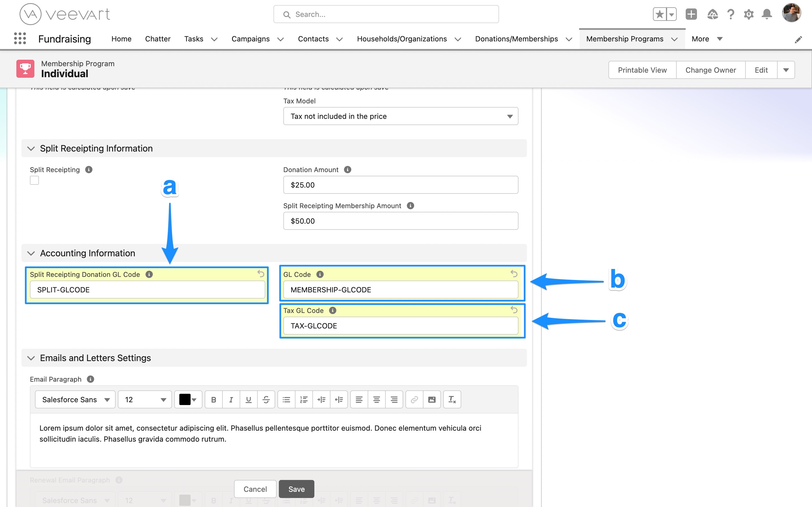812x507 pixels.
Task: Open the Salesforce App Launcher waffle icon
Action: coord(20,39)
